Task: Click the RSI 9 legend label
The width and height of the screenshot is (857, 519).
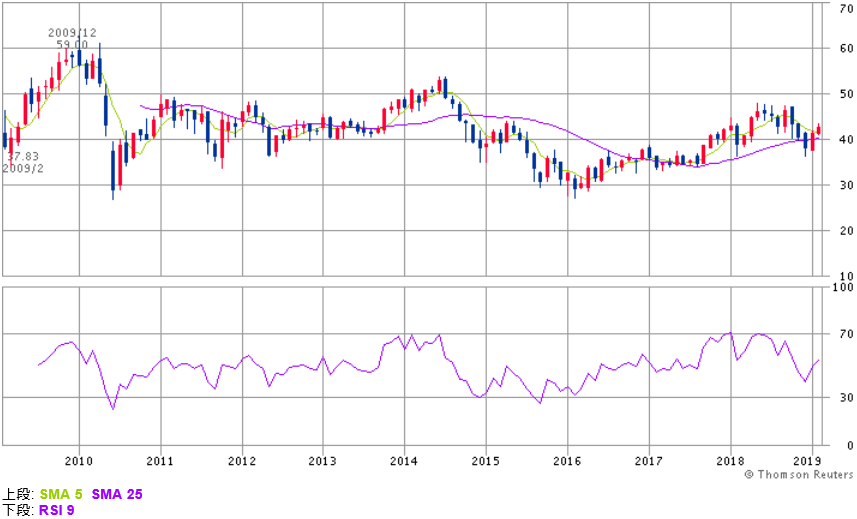Action: [56, 510]
